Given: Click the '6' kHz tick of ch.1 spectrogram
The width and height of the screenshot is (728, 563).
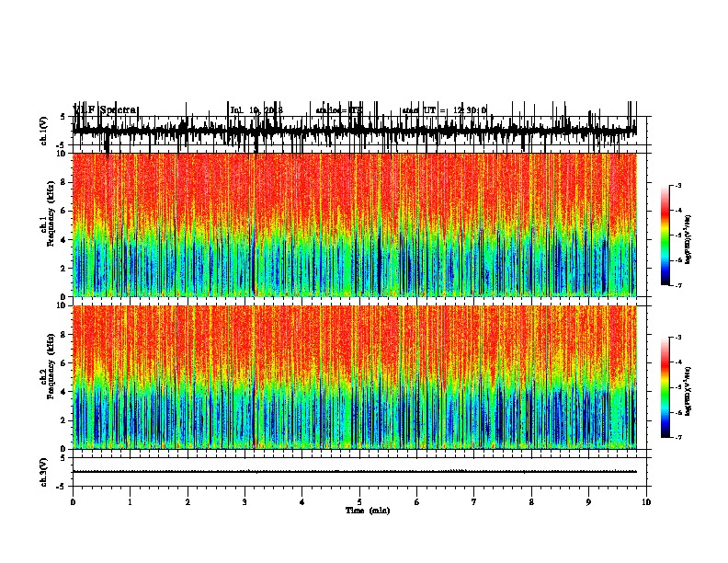Looking at the screenshot, I should click(64, 211).
